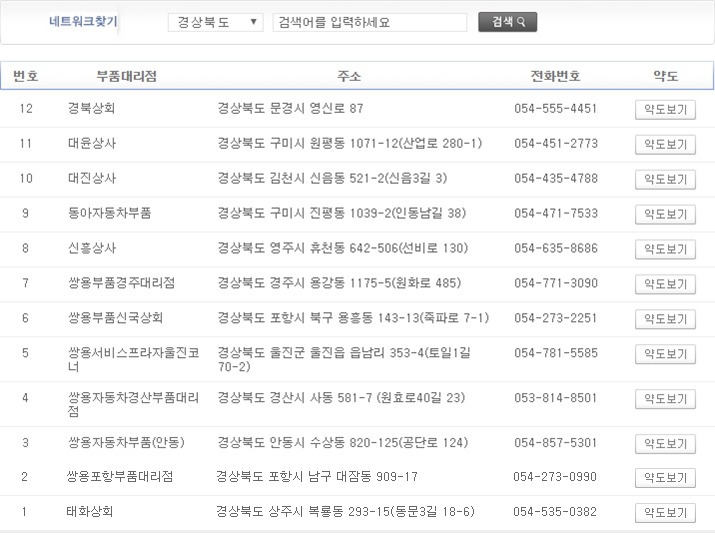Click phone number 054-451-2773

pos(555,143)
